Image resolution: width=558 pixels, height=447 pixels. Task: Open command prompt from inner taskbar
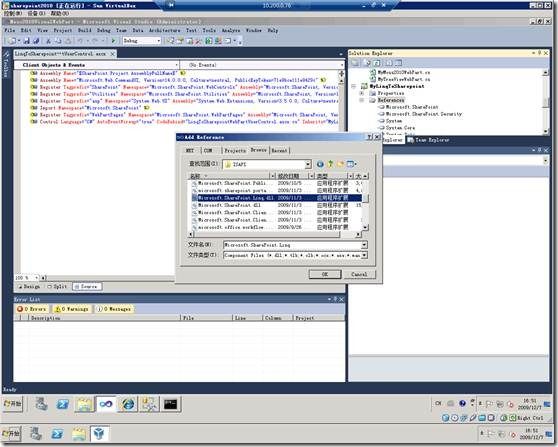pos(170,404)
